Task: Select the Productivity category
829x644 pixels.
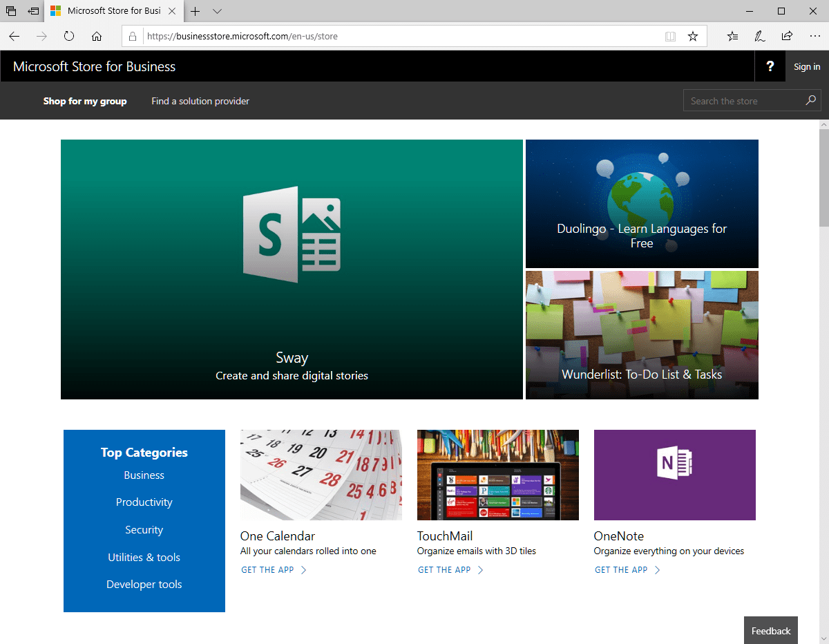Action: tap(144, 502)
